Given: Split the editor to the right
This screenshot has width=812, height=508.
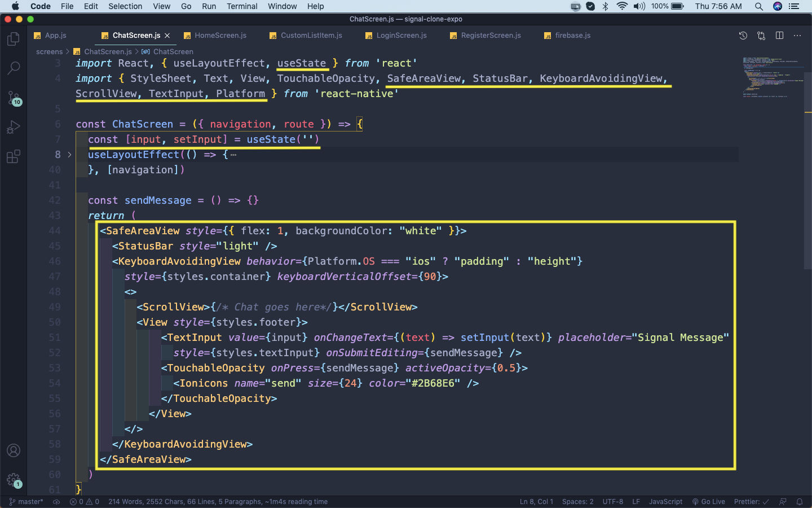Looking at the screenshot, I should click(x=779, y=36).
